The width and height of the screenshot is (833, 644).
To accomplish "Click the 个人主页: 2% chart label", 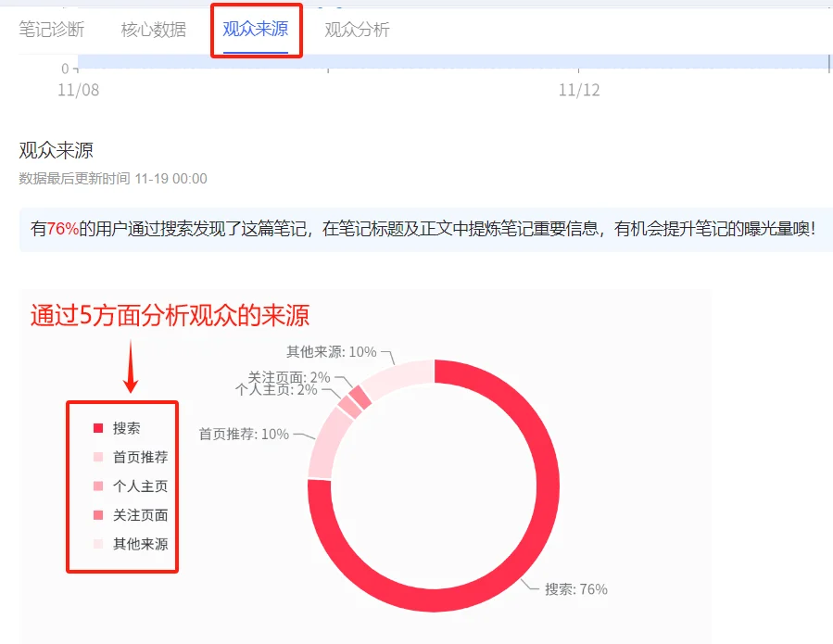I will [x=276, y=390].
